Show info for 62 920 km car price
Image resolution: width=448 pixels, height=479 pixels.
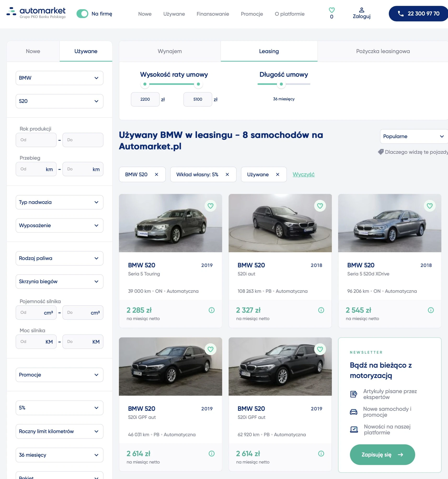coord(321,453)
